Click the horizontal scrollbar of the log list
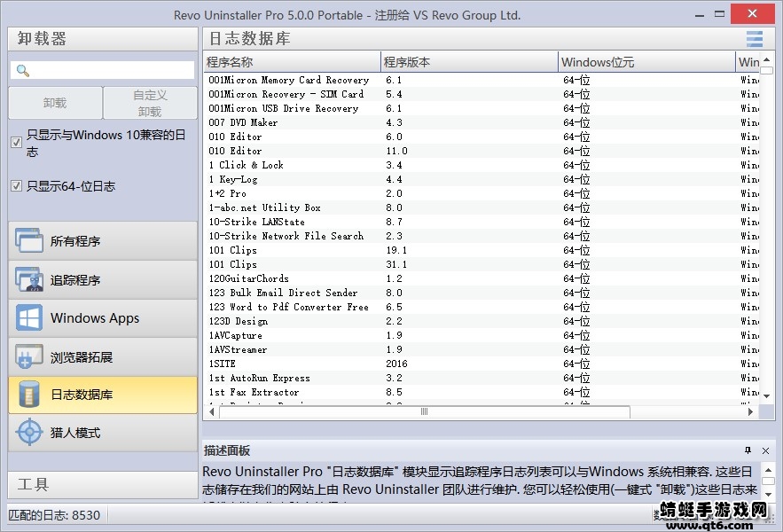 pyautogui.click(x=424, y=412)
